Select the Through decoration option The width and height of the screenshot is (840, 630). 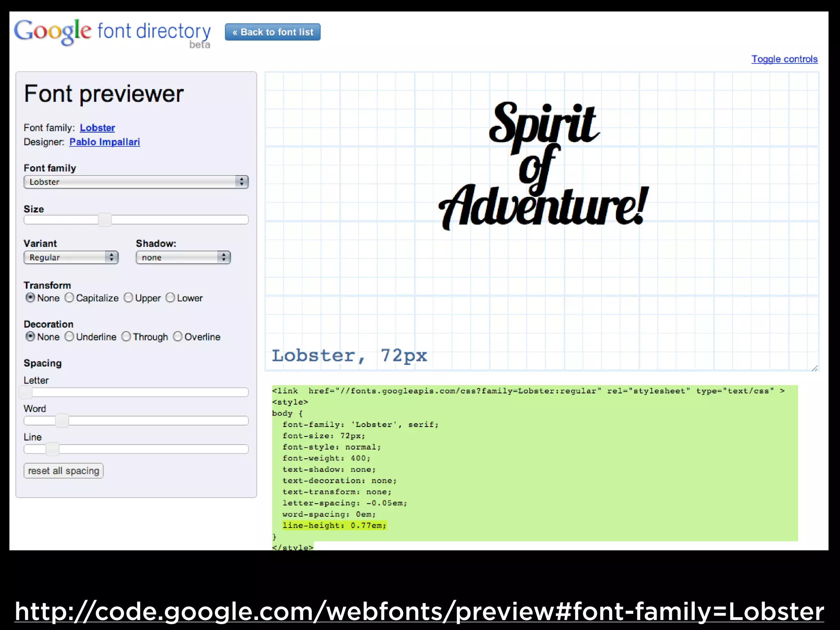[x=126, y=336]
